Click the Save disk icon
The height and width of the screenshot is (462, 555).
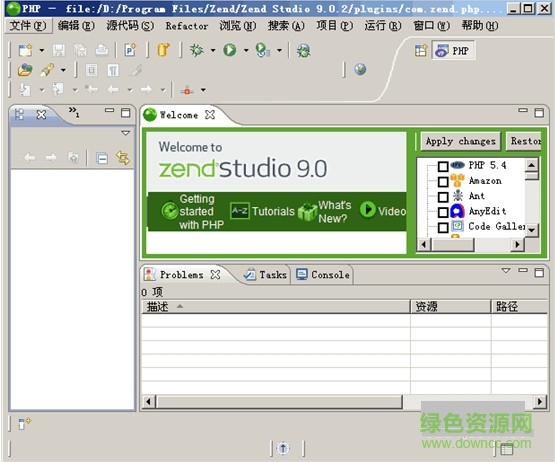(x=59, y=50)
